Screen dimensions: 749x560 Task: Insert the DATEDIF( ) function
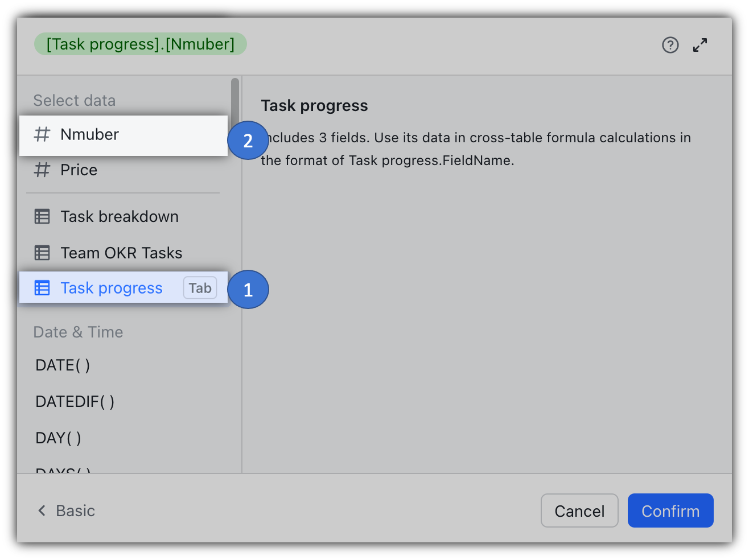(x=75, y=401)
